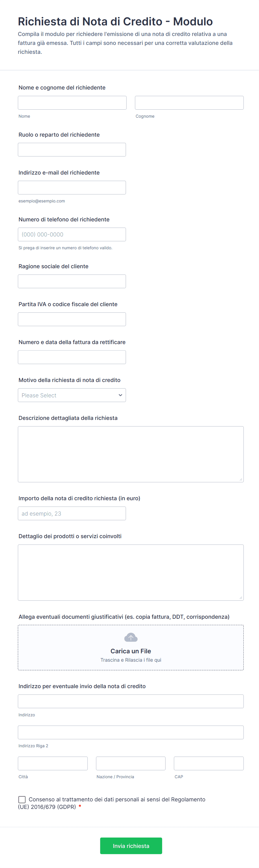Focus the Nome input field
The image size is (259, 868).
(72, 103)
